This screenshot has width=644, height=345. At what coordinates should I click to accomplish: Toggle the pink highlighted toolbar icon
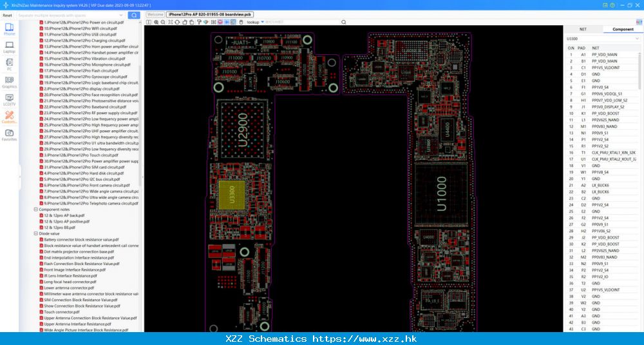tap(220, 22)
